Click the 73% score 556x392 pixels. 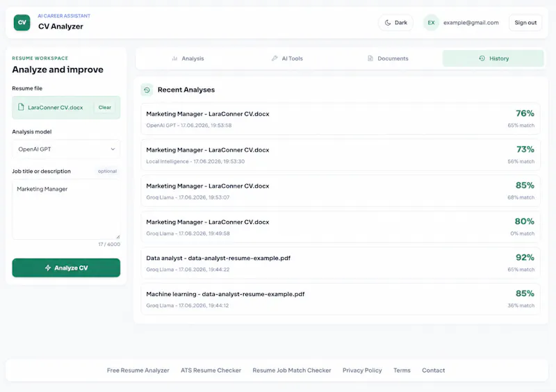coord(525,149)
